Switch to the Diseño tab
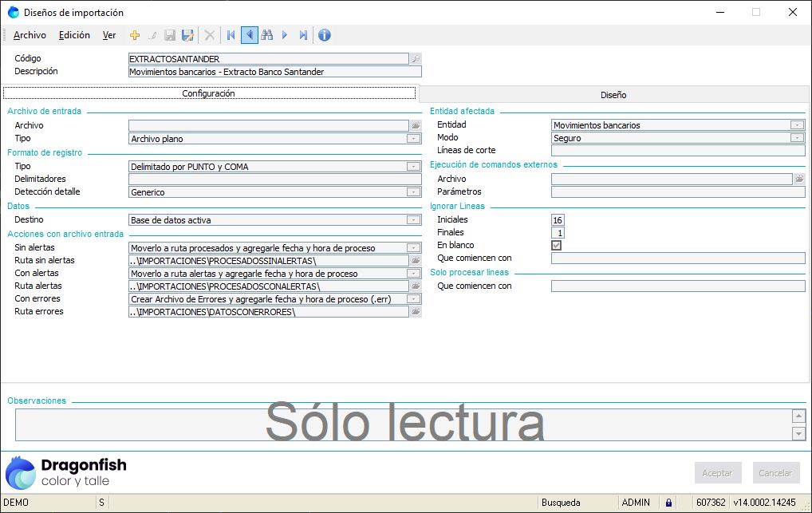The width and height of the screenshot is (812, 513). [613, 95]
